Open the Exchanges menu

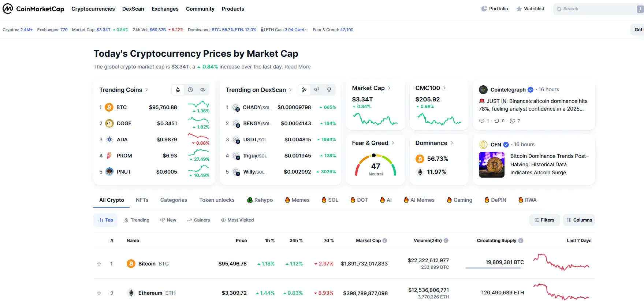(165, 9)
